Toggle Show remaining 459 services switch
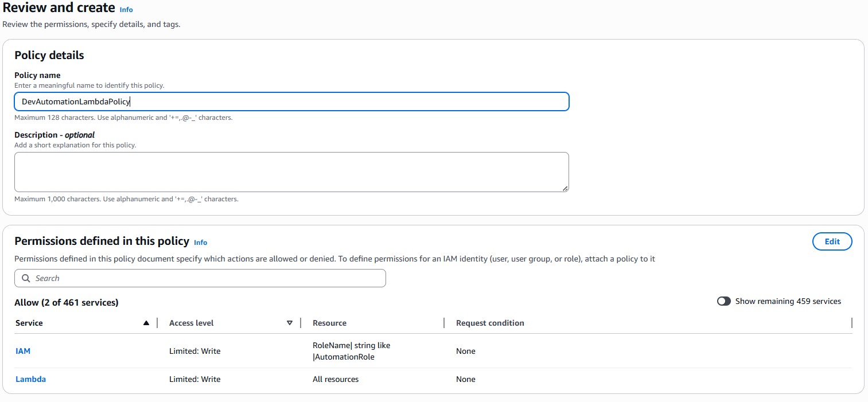Image resolution: width=868 pixels, height=402 pixels. coord(723,301)
